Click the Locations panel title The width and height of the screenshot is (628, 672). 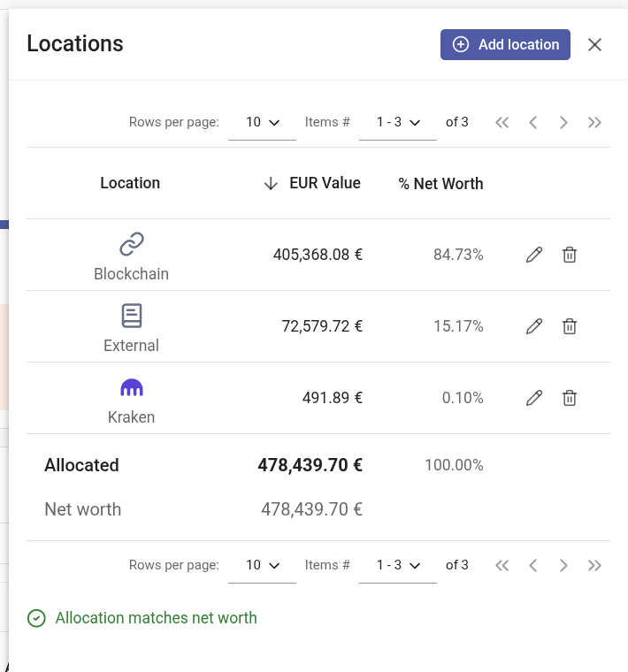pos(75,43)
